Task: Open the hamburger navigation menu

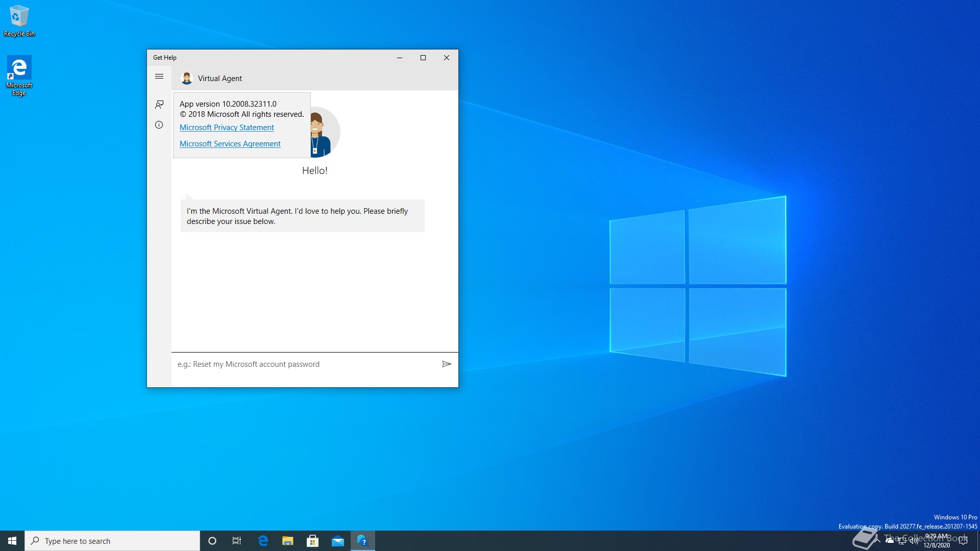Action: pos(159,77)
